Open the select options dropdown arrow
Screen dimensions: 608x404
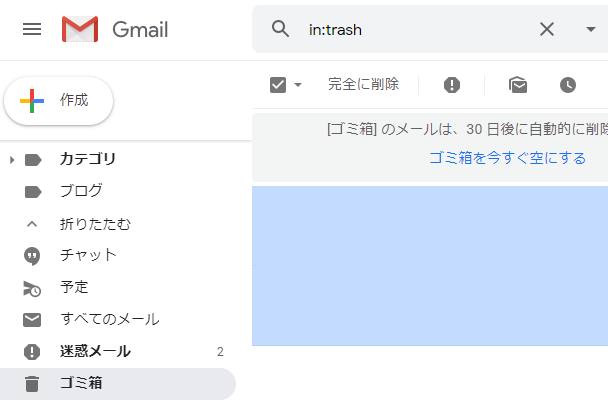pos(298,85)
